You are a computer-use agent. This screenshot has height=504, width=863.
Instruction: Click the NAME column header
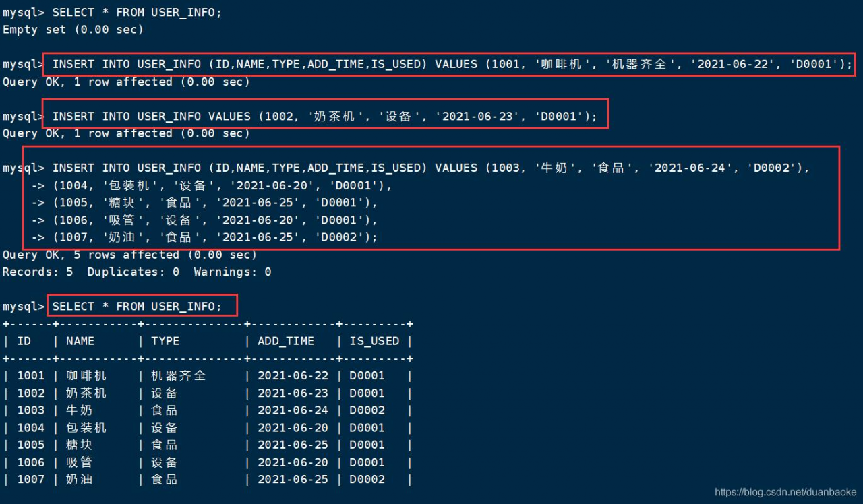coord(80,341)
